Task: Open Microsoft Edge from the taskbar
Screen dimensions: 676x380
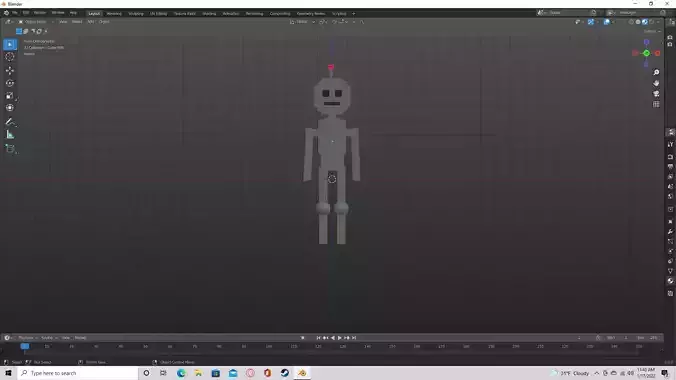Action: 181,373
